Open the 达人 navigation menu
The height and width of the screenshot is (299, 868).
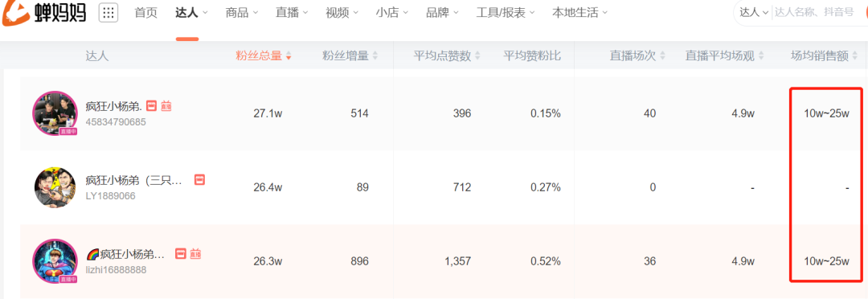(191, 13)
